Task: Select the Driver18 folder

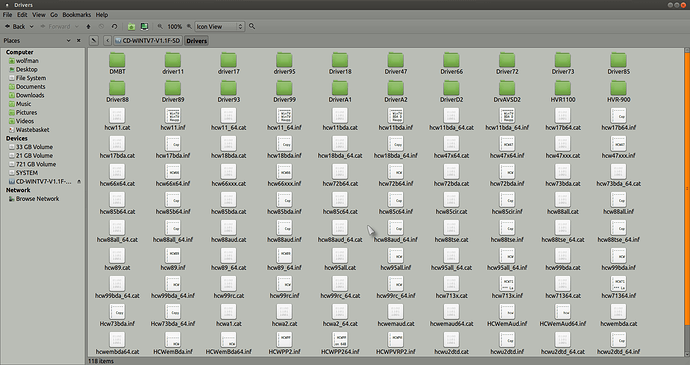Action: [x=340, y=63]
